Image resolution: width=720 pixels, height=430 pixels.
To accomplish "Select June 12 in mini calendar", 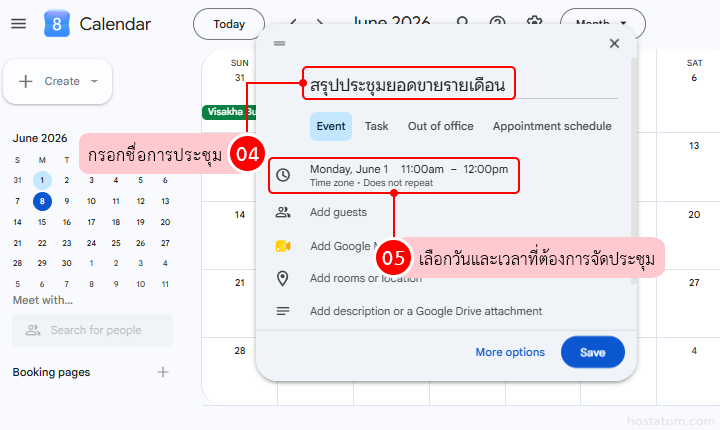I will point(141,201).
